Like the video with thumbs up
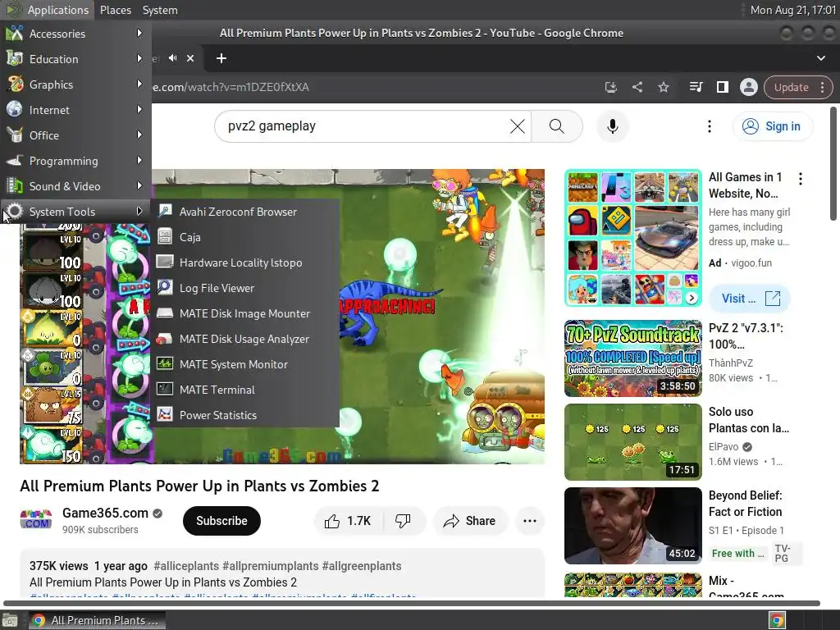840x630 pixels. (348, 521)
